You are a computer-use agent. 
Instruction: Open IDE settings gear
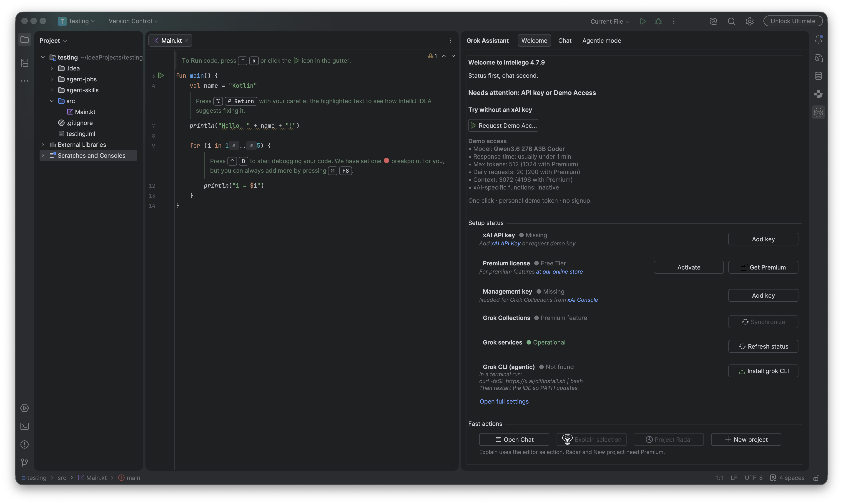point(750,21)
